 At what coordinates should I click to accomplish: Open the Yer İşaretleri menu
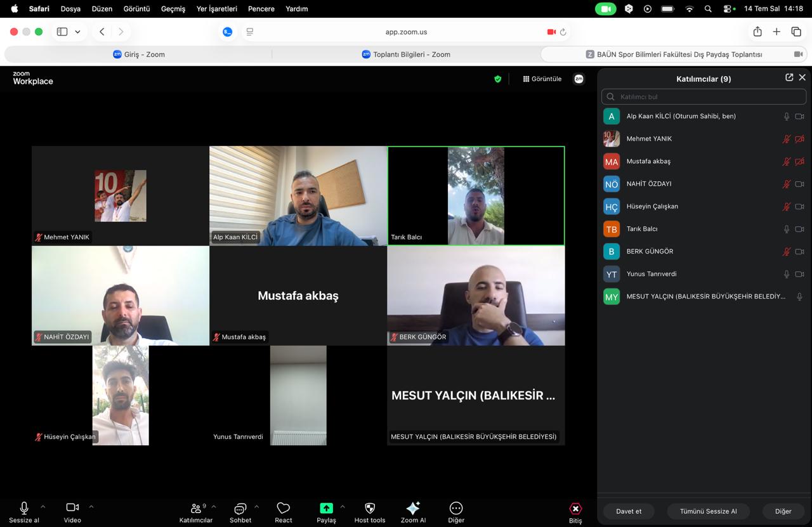click(x=217, y=9)
